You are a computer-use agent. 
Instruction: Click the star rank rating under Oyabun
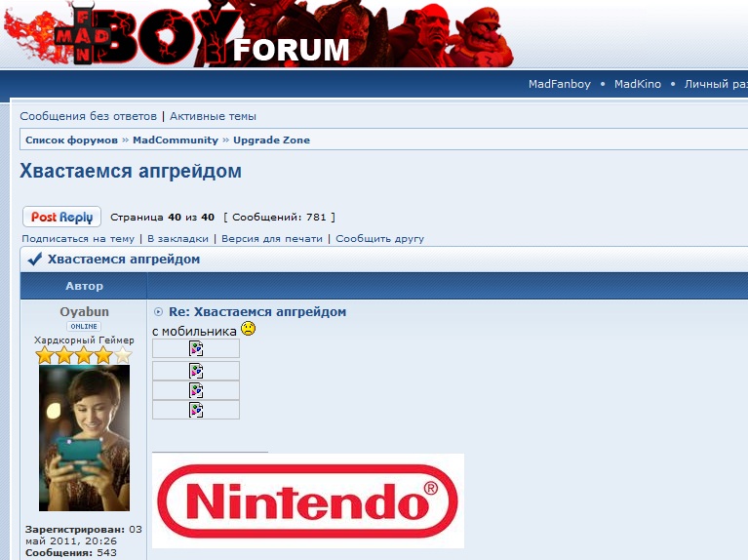pyautogui.click(x=84, y=355)
